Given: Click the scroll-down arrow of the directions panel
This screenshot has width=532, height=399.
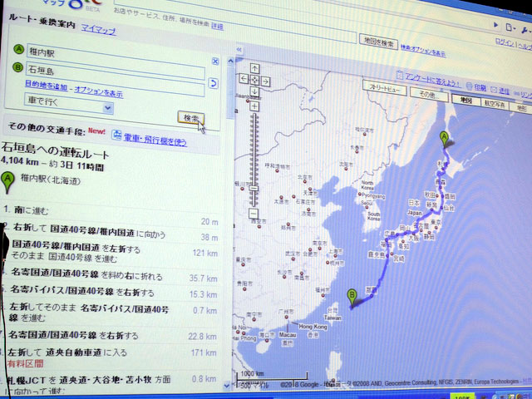Looking at the screenshot, I should pyautogui.click(x=227, y=386).
